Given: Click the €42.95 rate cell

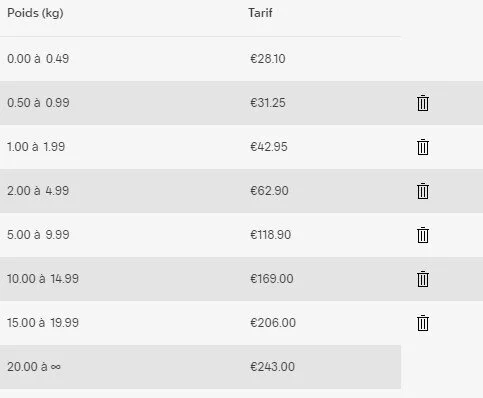Looking at the screenshot, I should tap(269, 147).
